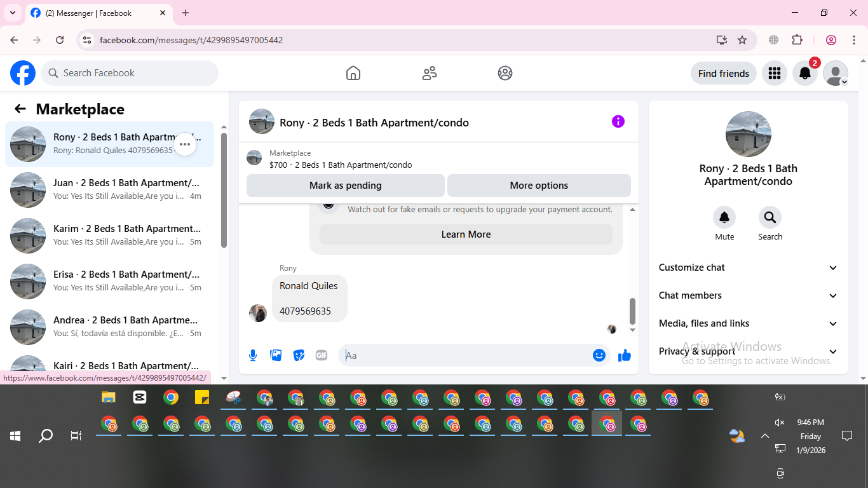The image size is (868, 488).
Task: Open the Chrome profile avatar icon
Action: click(831, 40)
